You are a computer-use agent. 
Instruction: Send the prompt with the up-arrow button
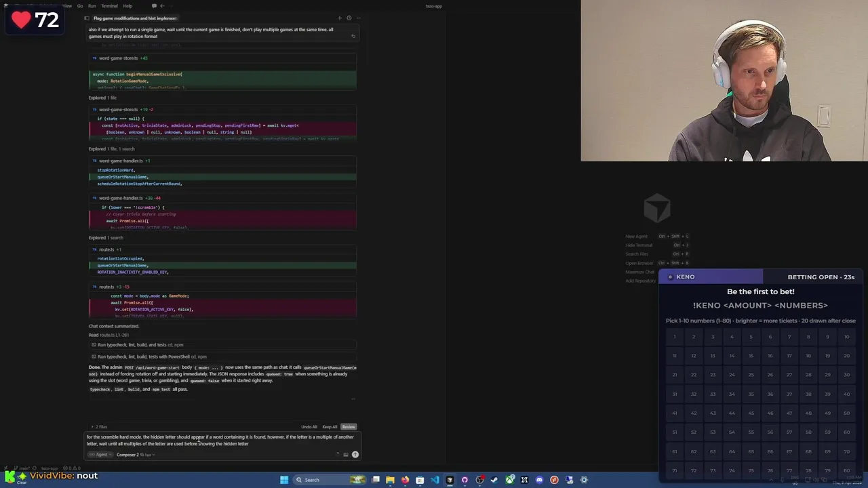point(355,455)
